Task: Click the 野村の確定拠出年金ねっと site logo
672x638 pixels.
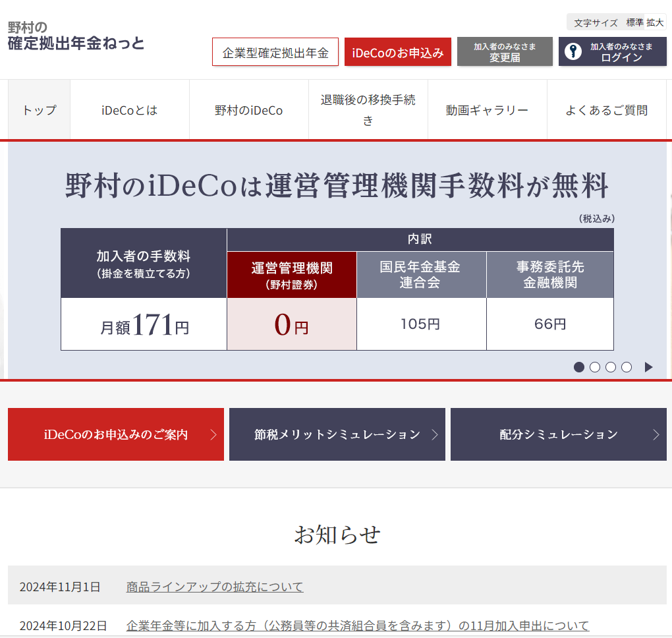Action: point(76,36)
